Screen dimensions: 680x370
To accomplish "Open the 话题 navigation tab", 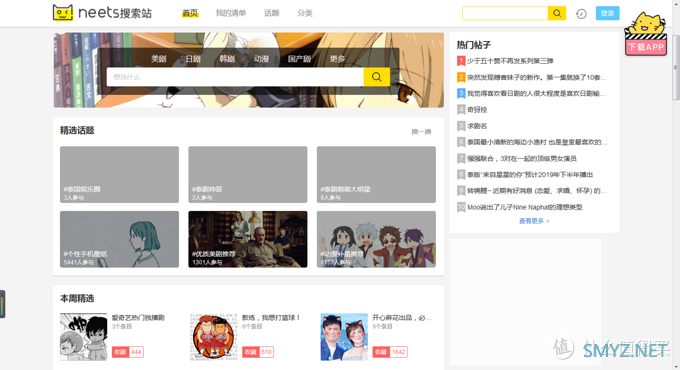I will click(271, 13).
